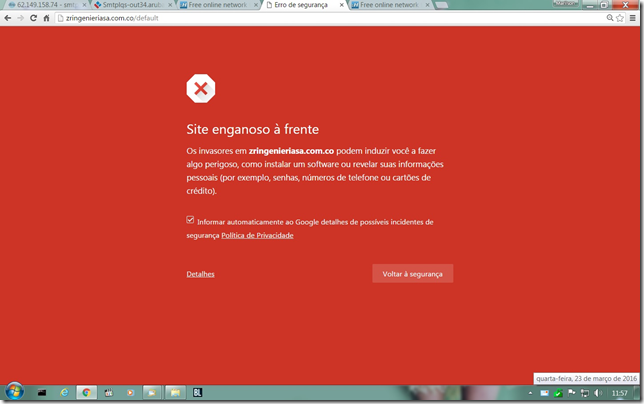This screenshot has height=404, width=644.
Task: Click the red warning X icon
Action: 201,89
